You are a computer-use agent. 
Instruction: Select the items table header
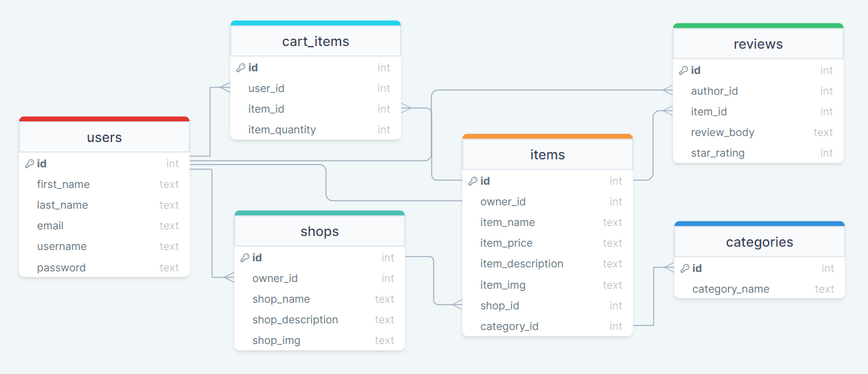click(548, 155)
